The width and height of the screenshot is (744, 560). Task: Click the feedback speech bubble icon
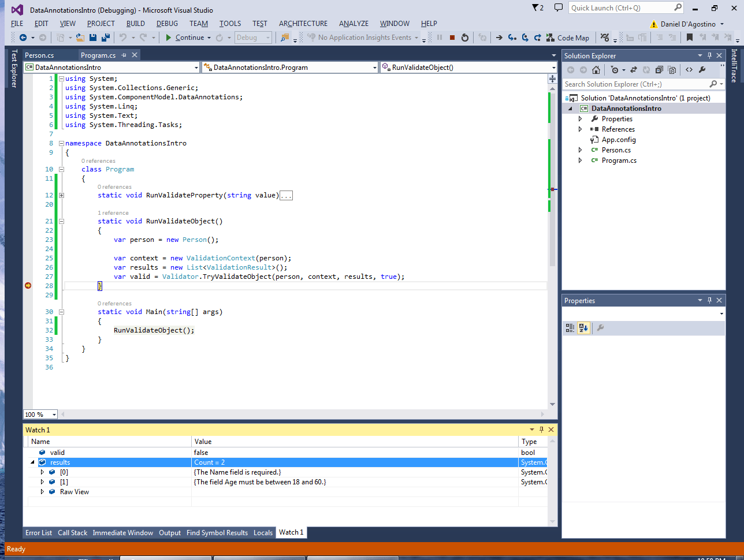(x=558, y=8)
